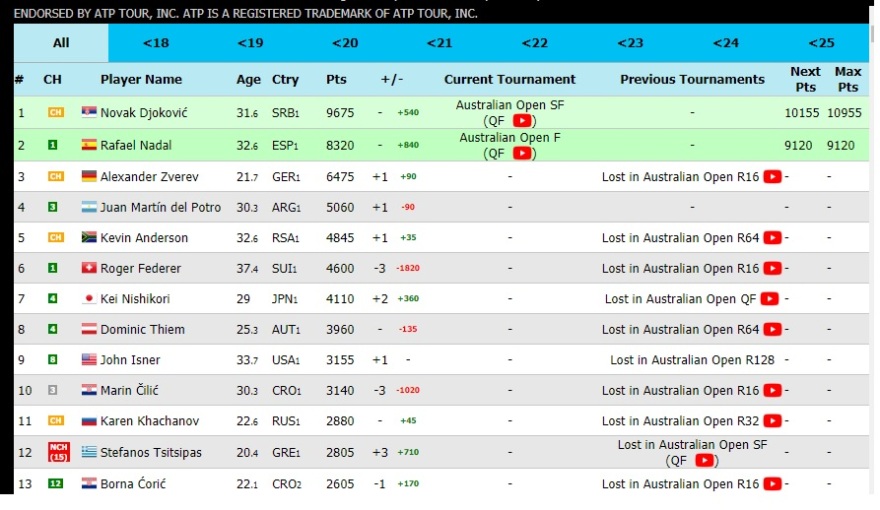Image resolution: width=880 pixels, height=510 pixels.
Task: Click YouTube icon in Karen Khachanov row
Action: (772, 421)
